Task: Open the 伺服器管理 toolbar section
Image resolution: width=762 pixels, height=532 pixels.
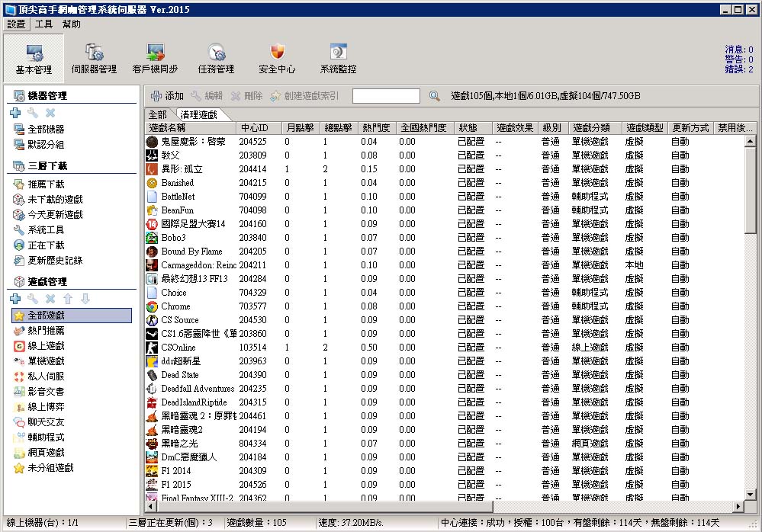Action: (94, 59)
